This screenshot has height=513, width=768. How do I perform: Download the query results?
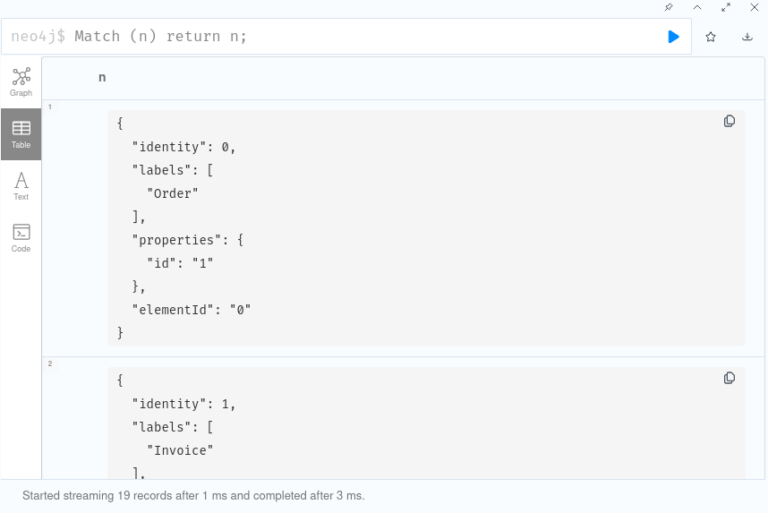click(747, 37)
